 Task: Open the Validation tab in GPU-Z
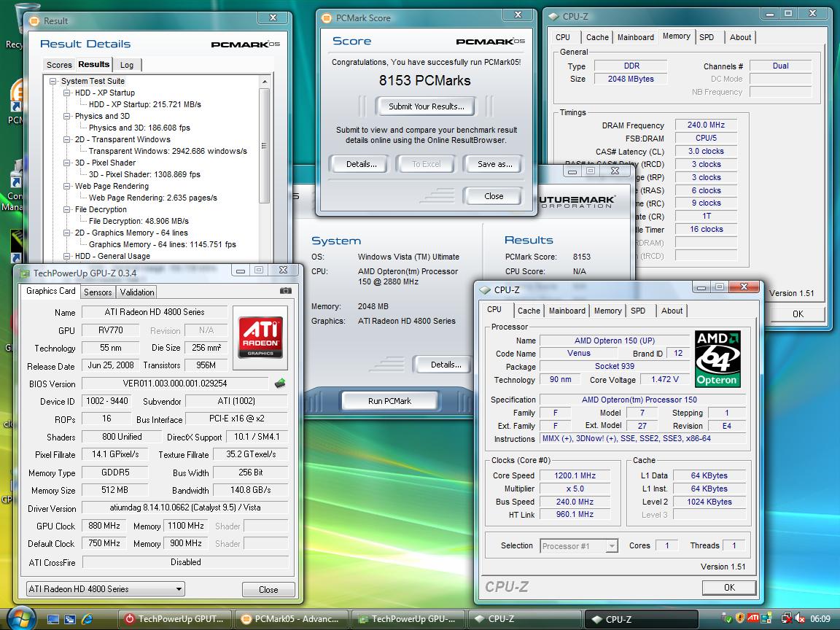136,292
